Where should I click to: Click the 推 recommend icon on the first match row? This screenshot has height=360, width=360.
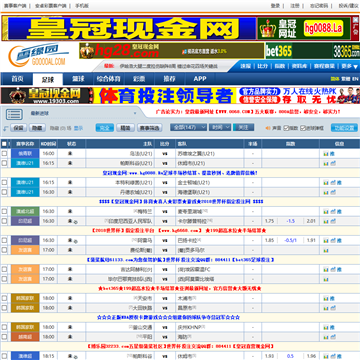point(332,154)
